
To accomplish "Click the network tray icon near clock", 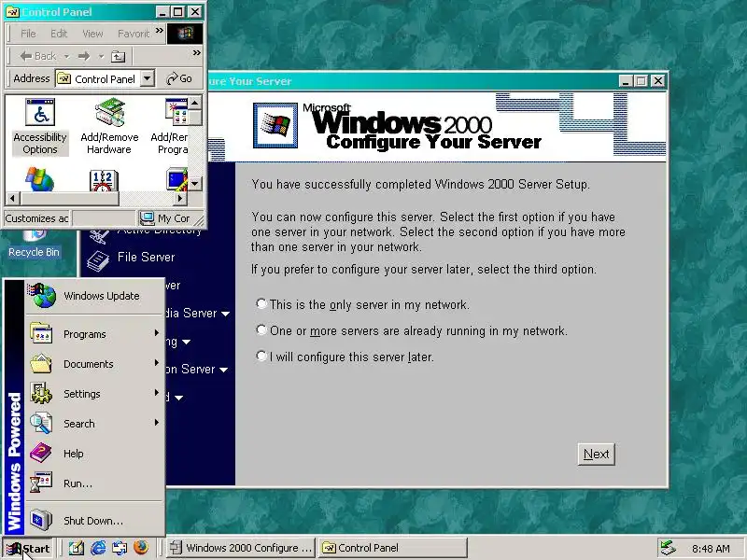I will tap(669, 548).
